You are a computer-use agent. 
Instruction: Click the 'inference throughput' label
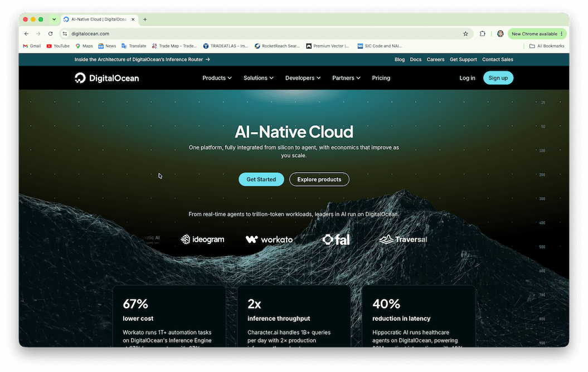(279, 319)
